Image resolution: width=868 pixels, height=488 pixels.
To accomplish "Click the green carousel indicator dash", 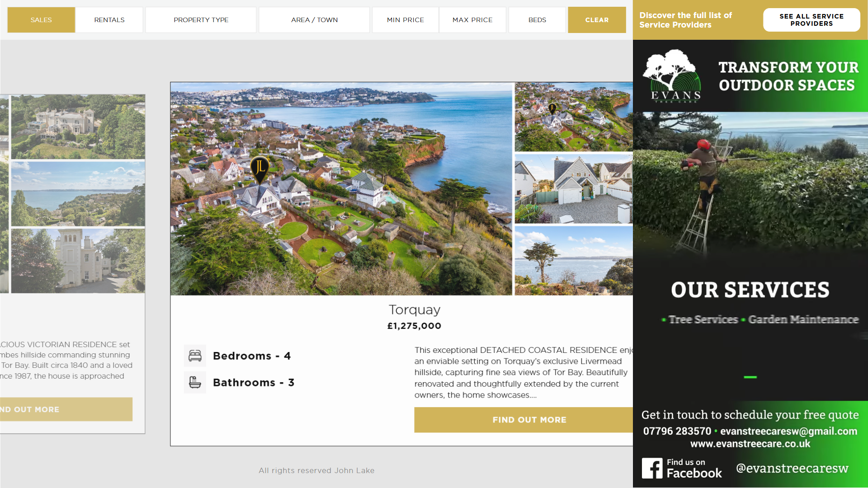I will coord(750,377).
